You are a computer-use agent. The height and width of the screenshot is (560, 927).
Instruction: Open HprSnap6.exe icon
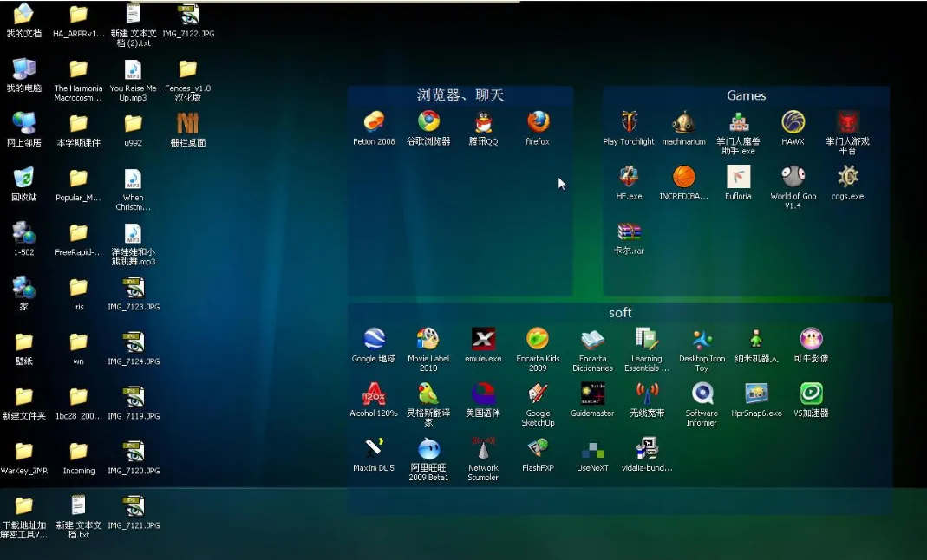pos(756,394)
